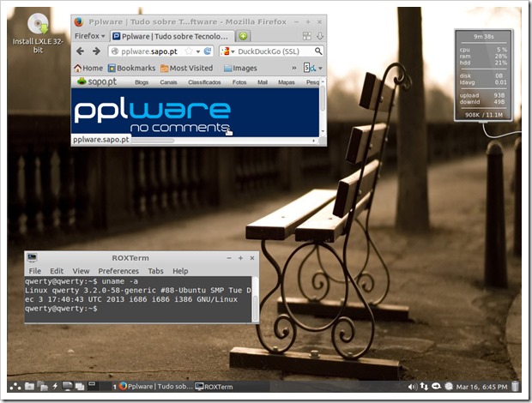Expand the URL history dropdown arrow
Viewport: 532px width, 403px height.
[198, 51]
